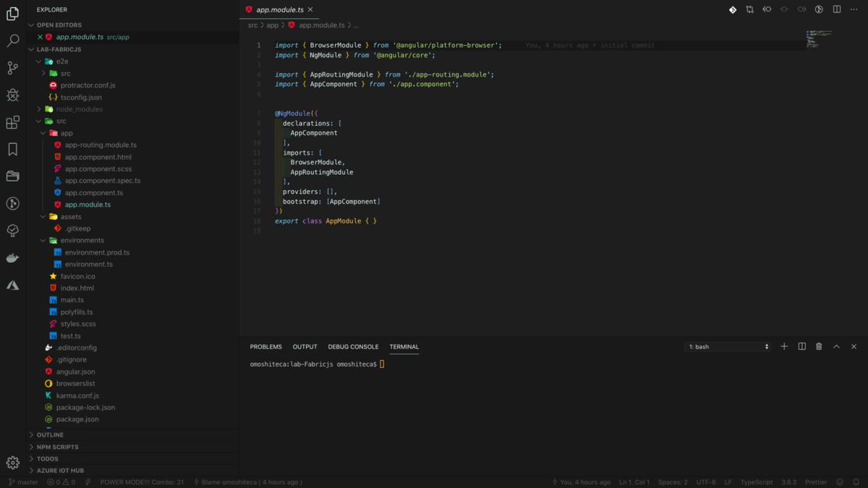Switch to the Output tab
This screenshot has height=488, width=868.
(x=305, y=347)
